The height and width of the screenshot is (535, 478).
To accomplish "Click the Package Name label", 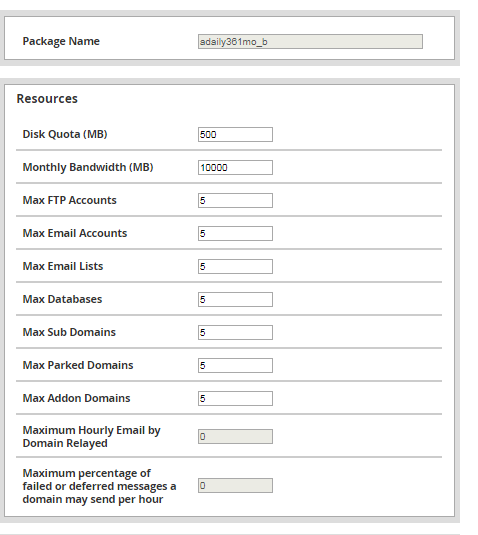I will coord(61,41).
